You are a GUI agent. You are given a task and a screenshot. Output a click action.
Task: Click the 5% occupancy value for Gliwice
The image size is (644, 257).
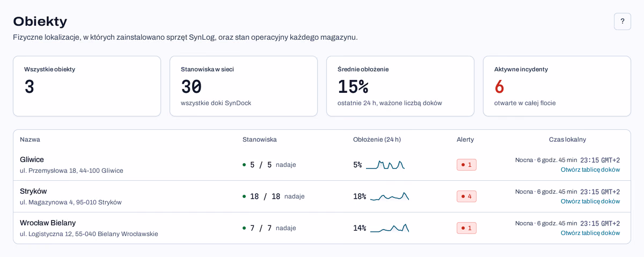[x=357, y=165]
